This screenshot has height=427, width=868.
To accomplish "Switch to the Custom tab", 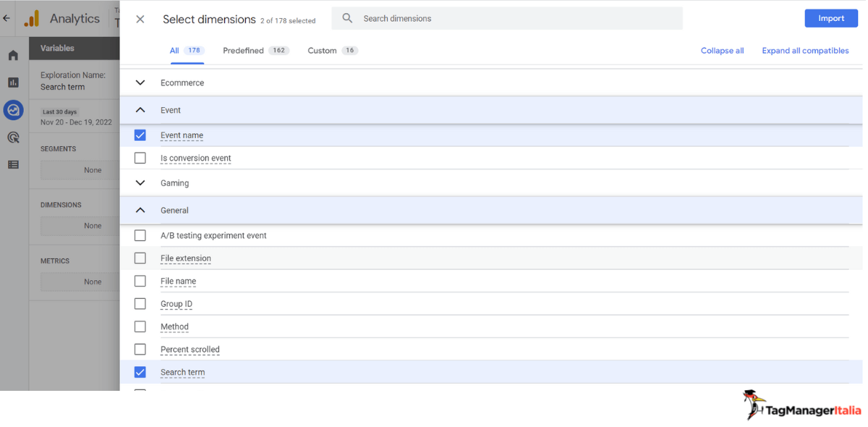I will coord(333,51).
